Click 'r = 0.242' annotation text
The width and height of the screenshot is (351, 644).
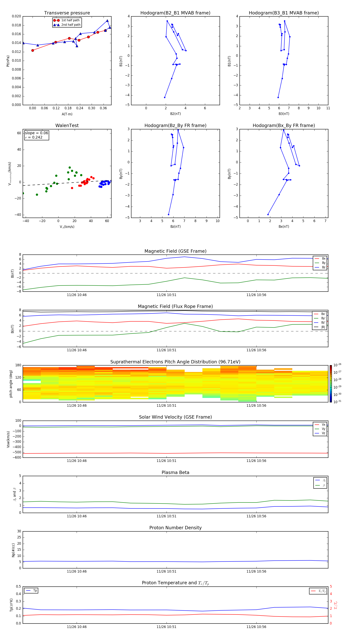click(x=34, y=137)
